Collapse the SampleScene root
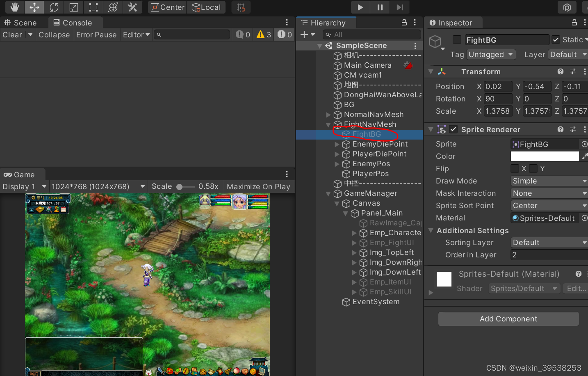The height and width of the screenshot is (376, 588). (x=319, y=46)
